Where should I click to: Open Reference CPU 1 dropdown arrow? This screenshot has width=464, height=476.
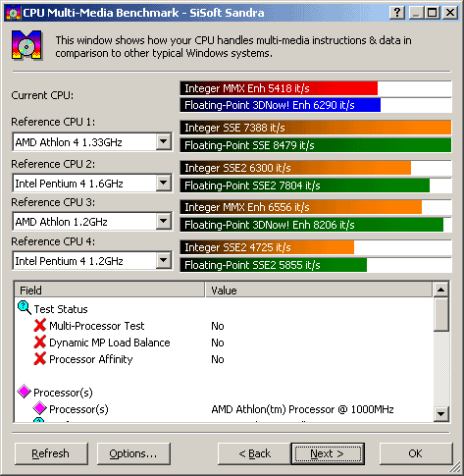[x=164, y=142]
